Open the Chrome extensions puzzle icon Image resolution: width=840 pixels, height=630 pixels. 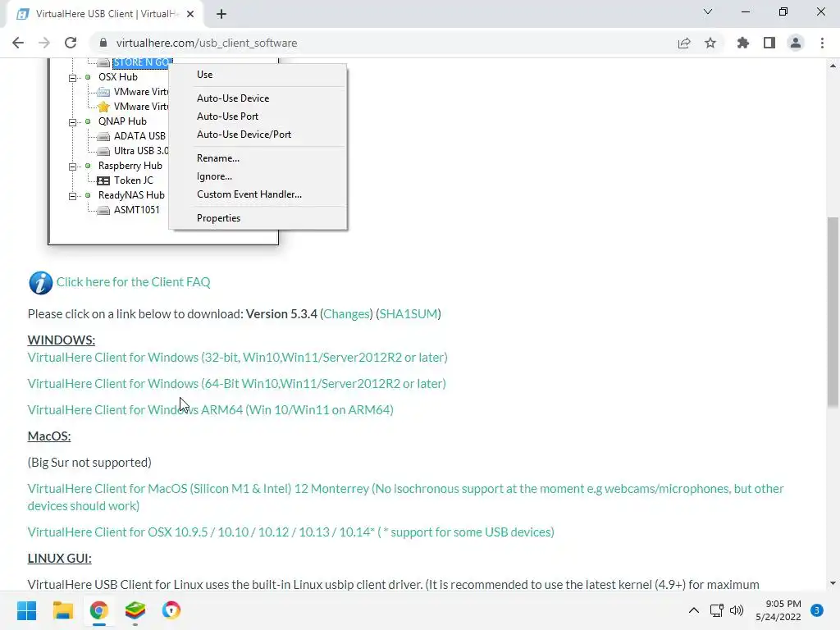pyautogui.click(x=743, y=43)
